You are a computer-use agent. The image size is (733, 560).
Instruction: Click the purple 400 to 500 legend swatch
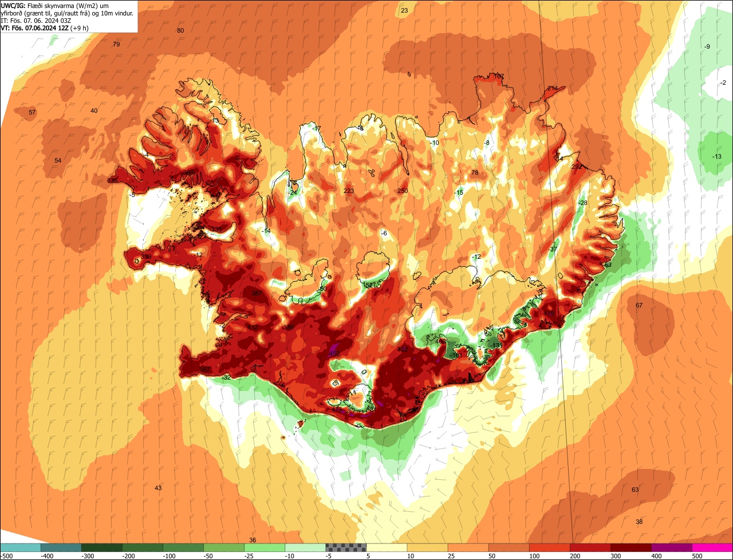671,547
